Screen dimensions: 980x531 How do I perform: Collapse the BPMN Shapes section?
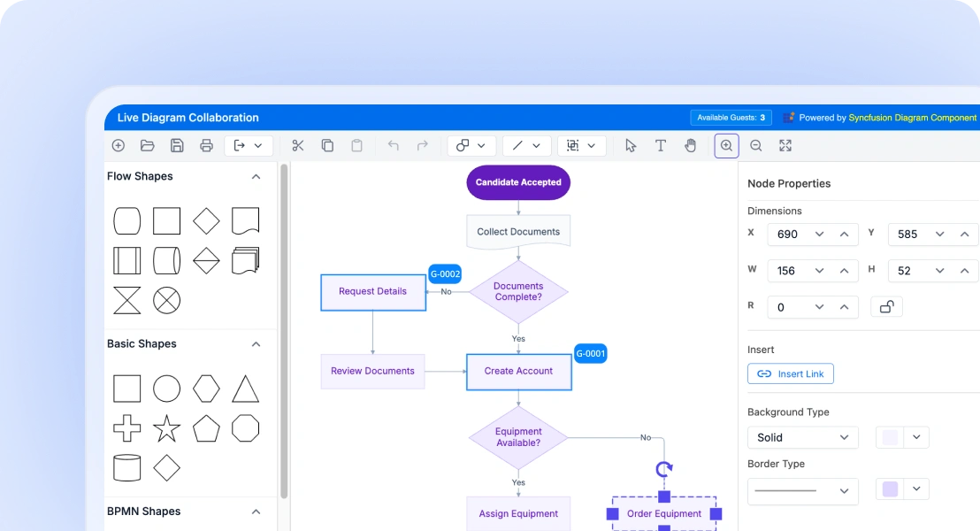coord(256,512)
